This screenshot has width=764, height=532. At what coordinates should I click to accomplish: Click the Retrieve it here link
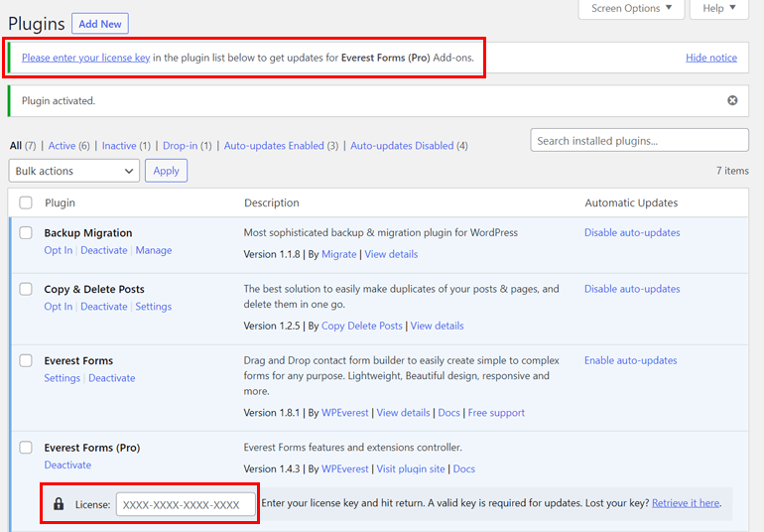pos(686,503)
